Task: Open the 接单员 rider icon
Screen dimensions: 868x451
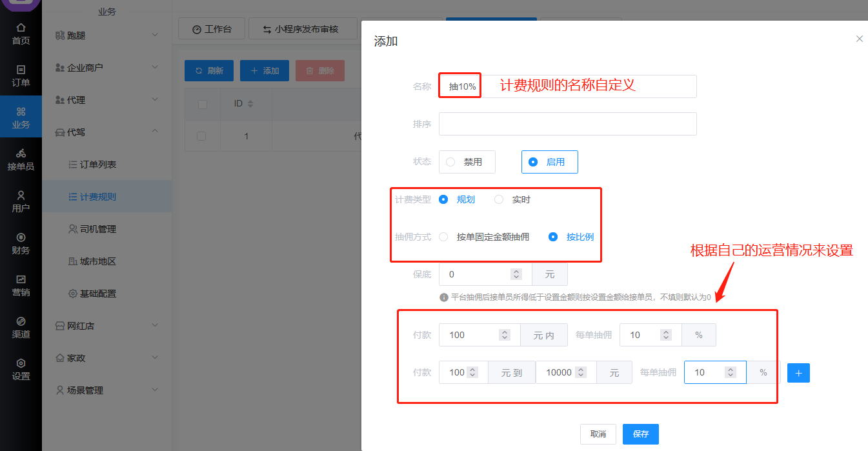Action: [x=21, y=159]
